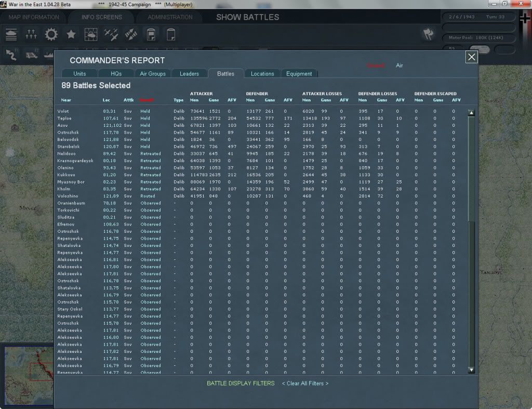Switch to the Leaders tab
532x409 pixels.
(x=189, y=74)
